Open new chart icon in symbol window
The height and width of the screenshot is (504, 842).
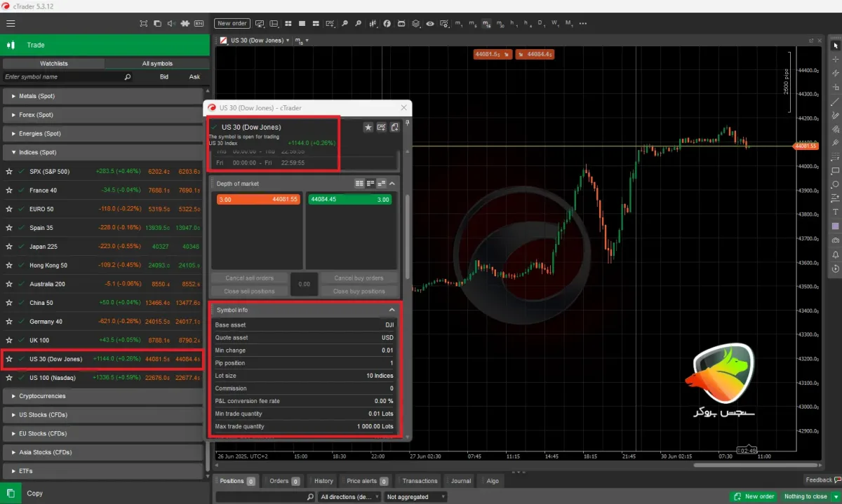click(x=381, y=127)
